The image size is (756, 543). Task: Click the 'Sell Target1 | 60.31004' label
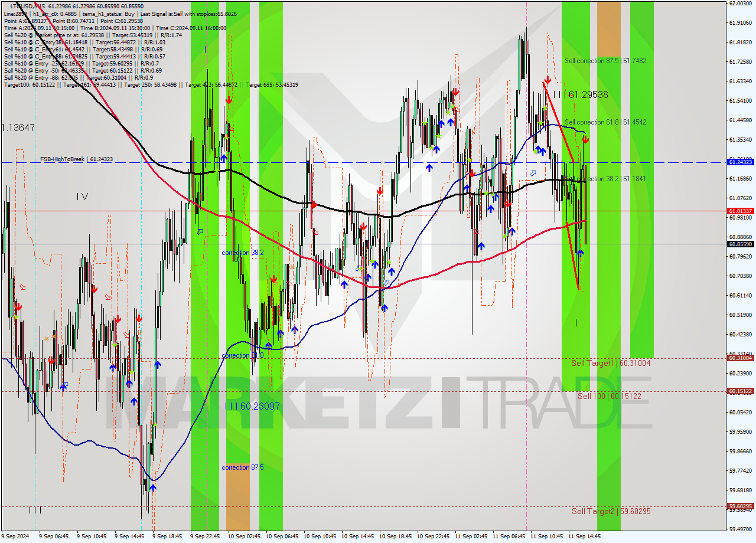point(611,364)
